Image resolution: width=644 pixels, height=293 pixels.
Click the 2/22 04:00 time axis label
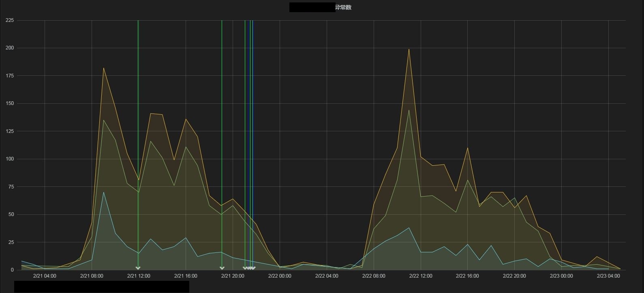tap(327, 276)
